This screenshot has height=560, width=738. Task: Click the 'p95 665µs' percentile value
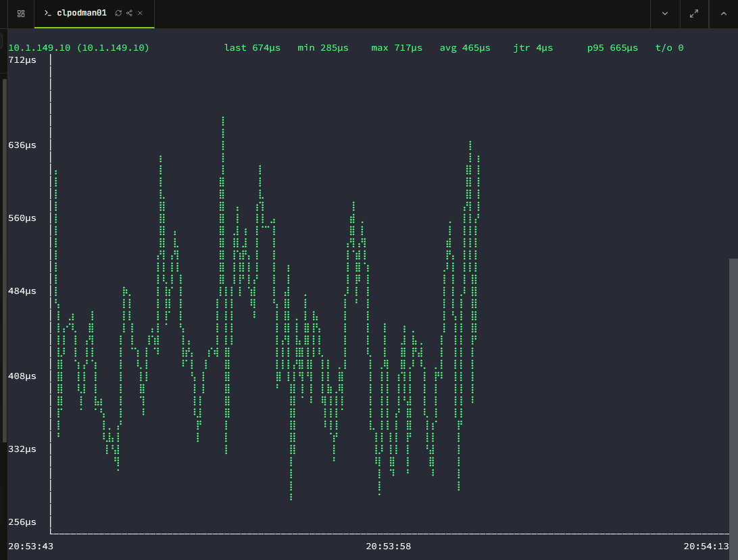coord(612,47)
